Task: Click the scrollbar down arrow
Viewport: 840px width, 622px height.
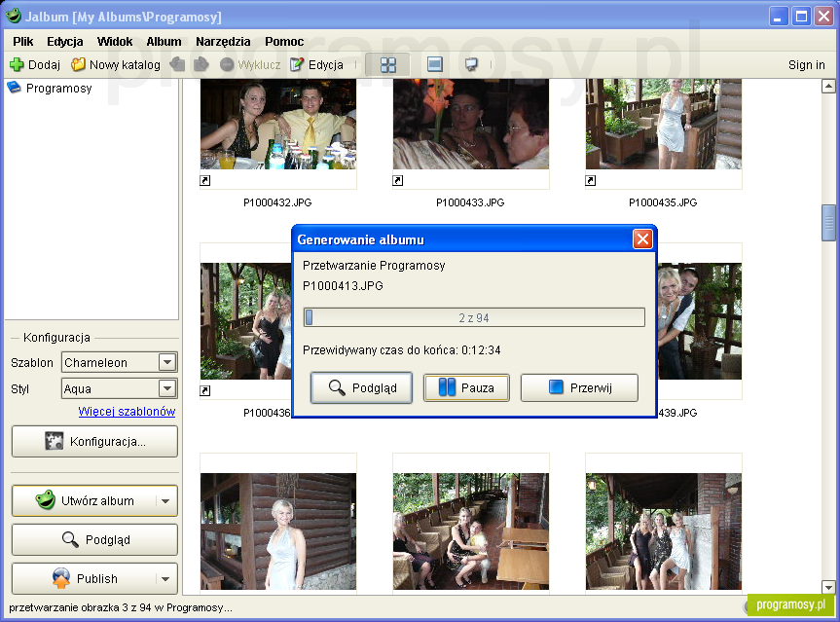Action: 828,587
